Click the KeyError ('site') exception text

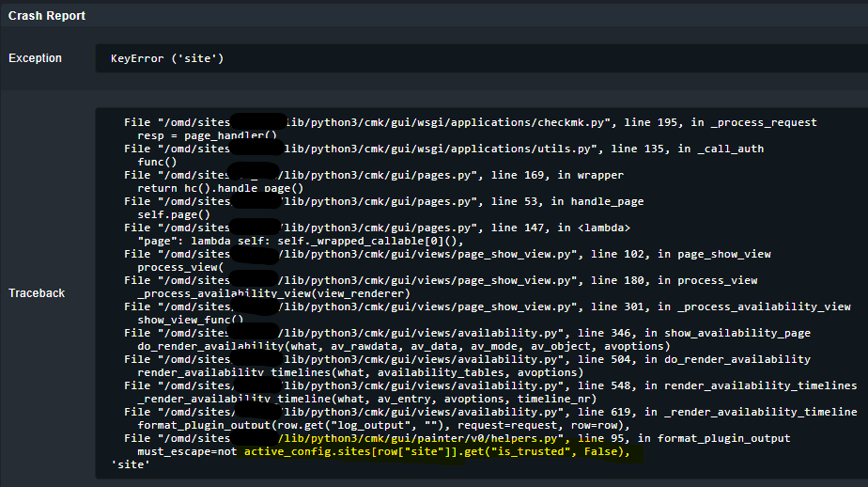(x=167, y=59)
